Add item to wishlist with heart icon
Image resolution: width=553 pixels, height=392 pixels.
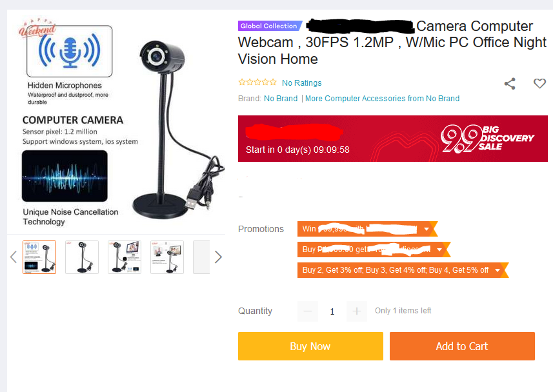(539, 84)
